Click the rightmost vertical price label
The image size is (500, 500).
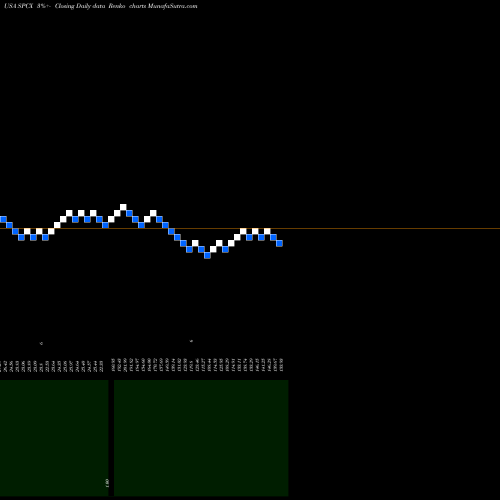[282, 365]
